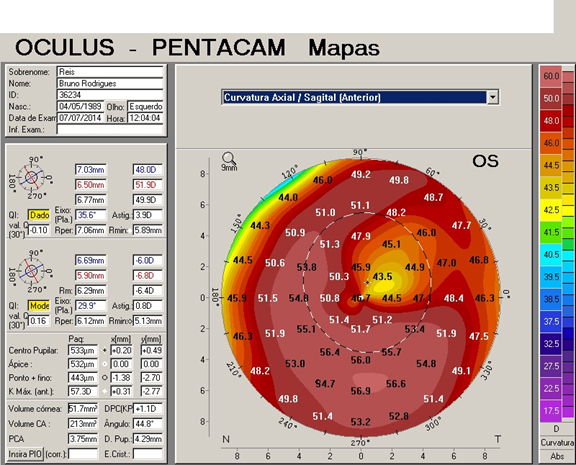Click the yellow Mode QI indicator
576x465 pixels.
tap(39, 306)
